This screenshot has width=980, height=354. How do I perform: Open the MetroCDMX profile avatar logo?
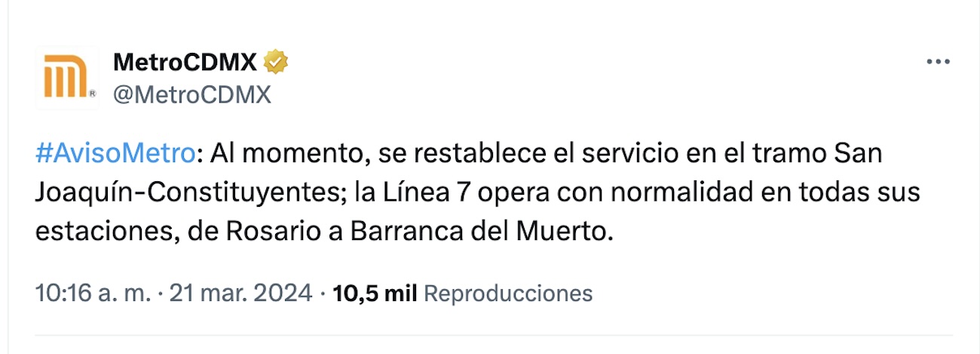tap(67, 78)
